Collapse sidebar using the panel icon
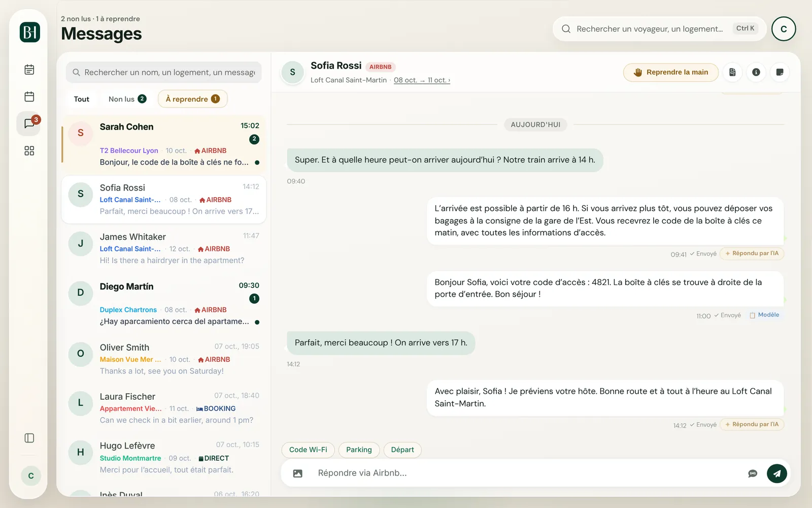This screenshot has height=508, width=812. pyautogui.click(x=29, y=438)
